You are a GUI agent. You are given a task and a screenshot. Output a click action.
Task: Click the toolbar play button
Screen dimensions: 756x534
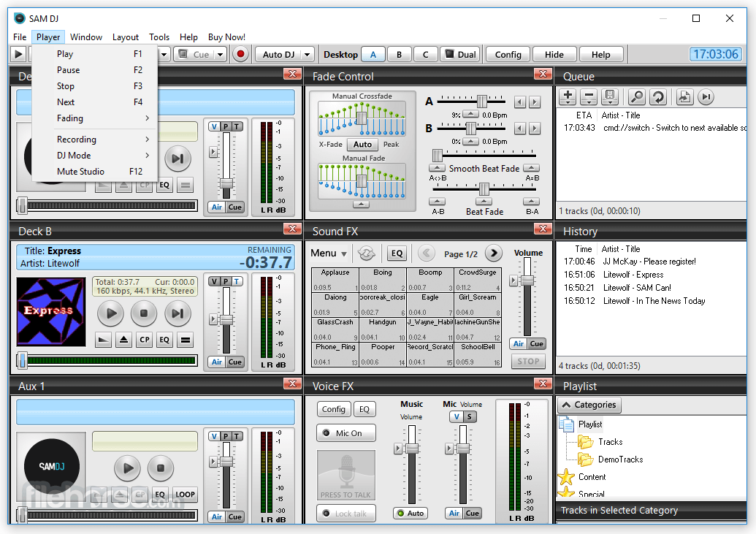[18, 54]
